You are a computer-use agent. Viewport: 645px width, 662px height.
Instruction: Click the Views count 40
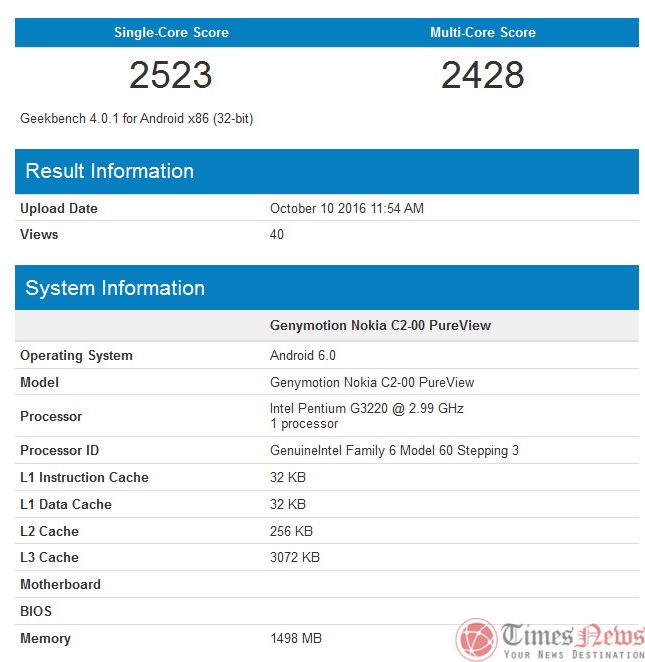tap(277, 234)
